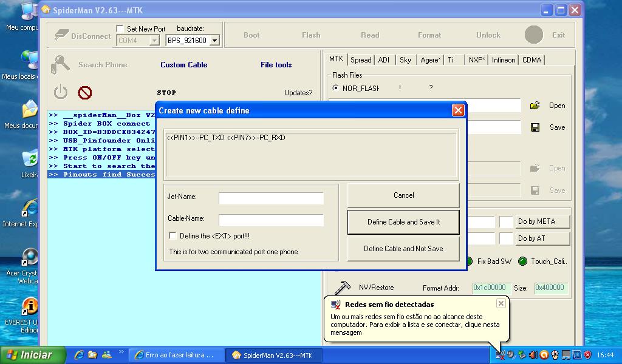Click in the Jet-Name input field

(x=271, y=198)
